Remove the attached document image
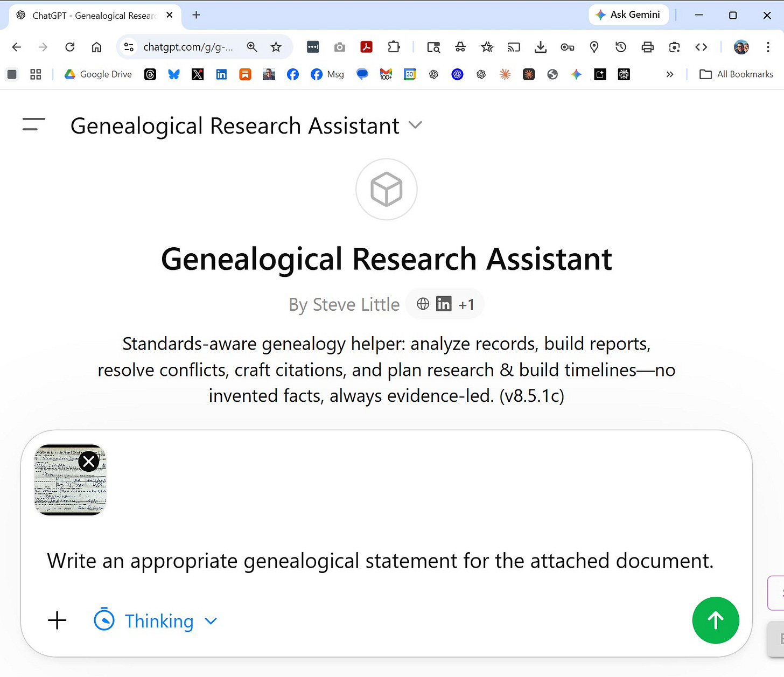Image resolution: width=784 pixels, height=677 pixels. point(89,461)
